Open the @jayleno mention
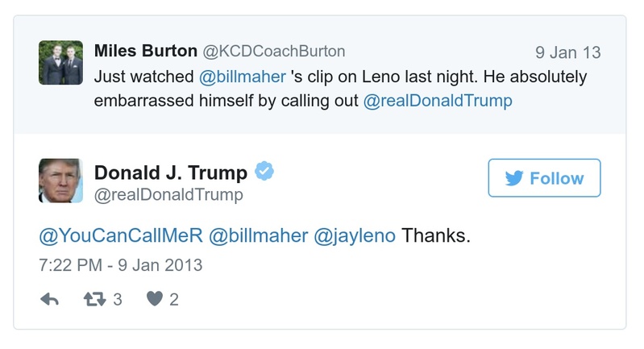The width and height of the screenshot is (644, 349). click(x=355, y=236)
